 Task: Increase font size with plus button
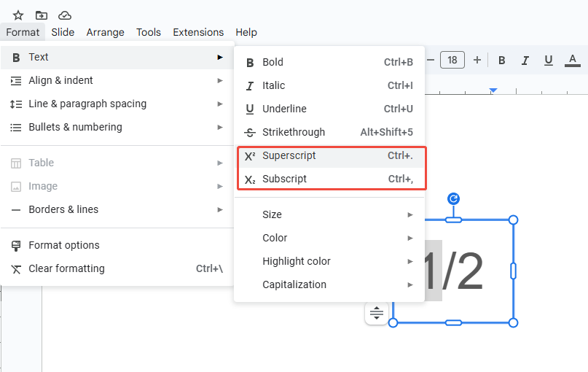[477, 60]
